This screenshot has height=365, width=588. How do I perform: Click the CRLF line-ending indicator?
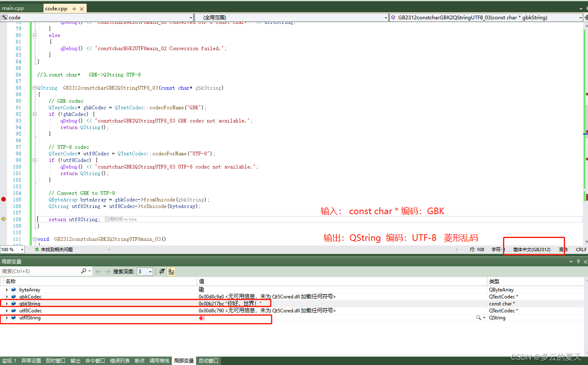[x=581, y=249]
